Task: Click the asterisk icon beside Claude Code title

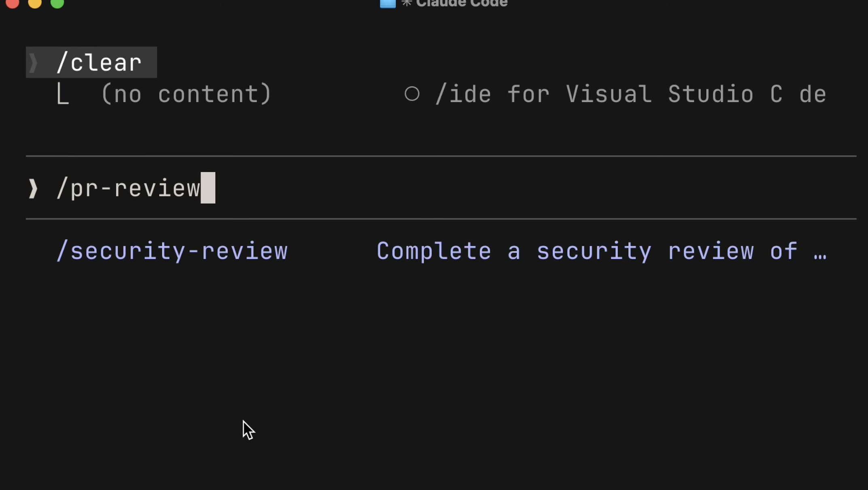Action: pos(406,3)
